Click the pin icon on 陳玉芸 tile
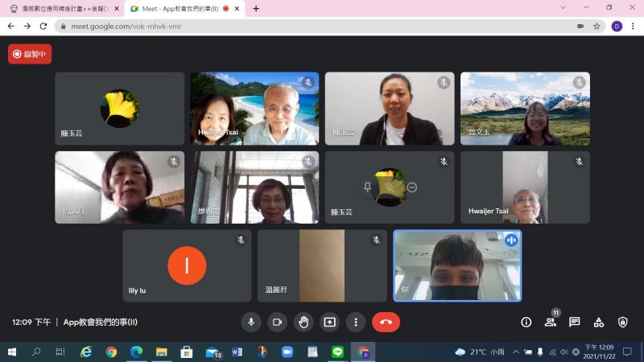The width and height of the screenshot is (644, 362). coord(368,187)
